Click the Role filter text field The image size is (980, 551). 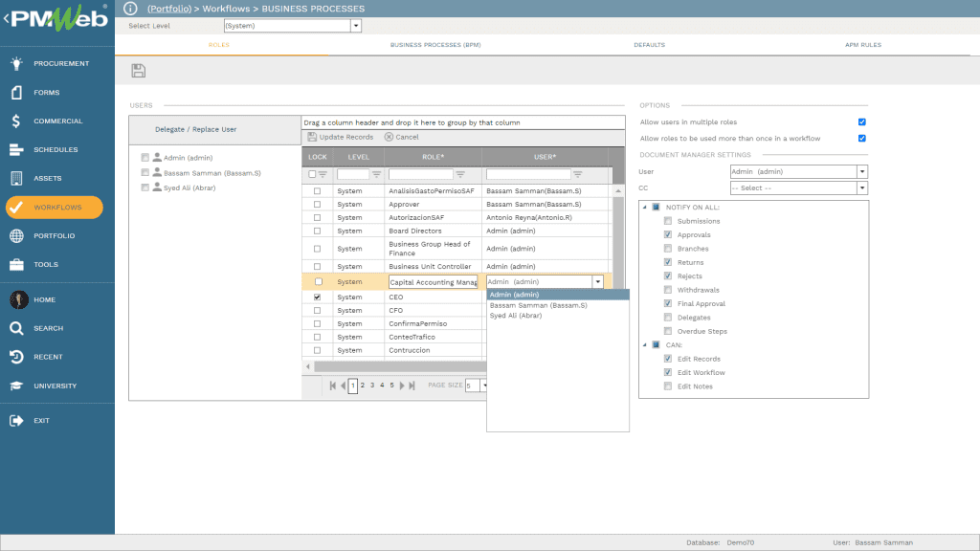[x=421, y=174]
